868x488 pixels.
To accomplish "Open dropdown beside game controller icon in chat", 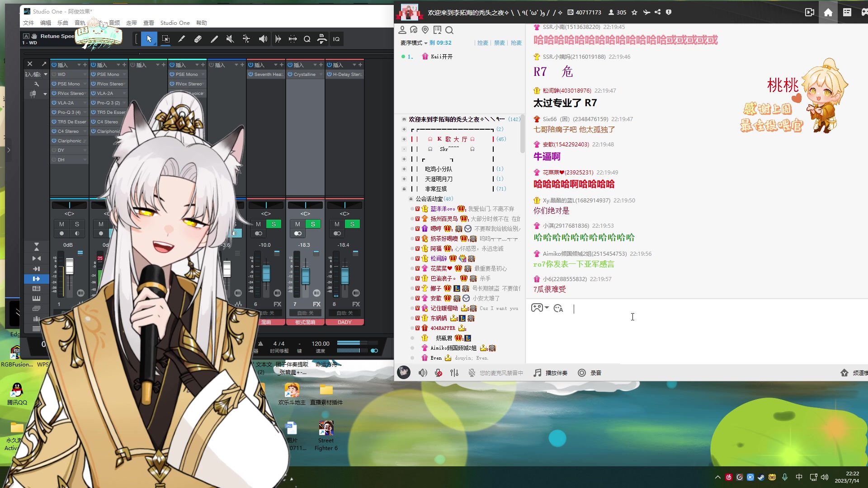I will click(547, 308).
